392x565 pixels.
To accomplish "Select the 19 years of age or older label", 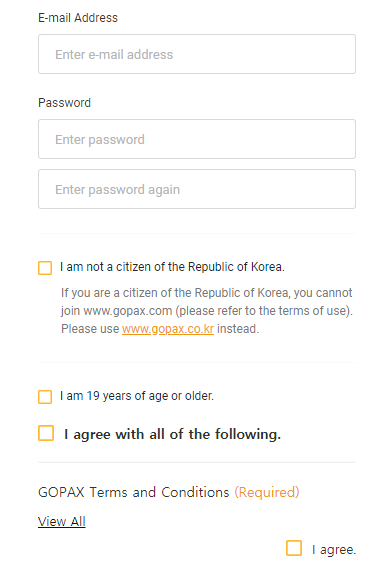I will tap(137, 396).
